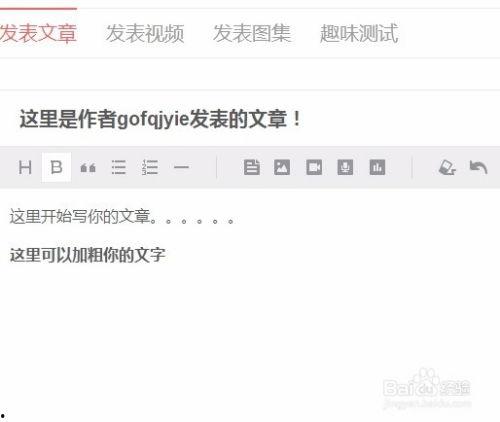Insert an image into the article
This screenshot has width=500, height=422.
tap(282, 167)
